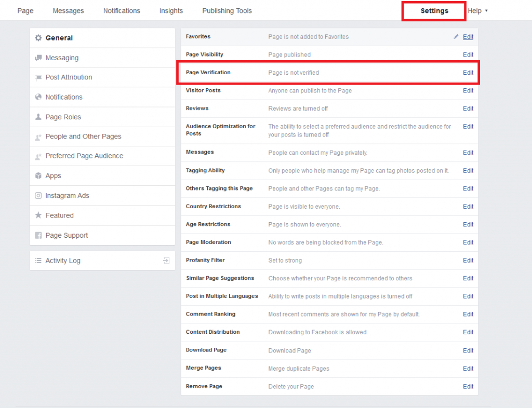Viewport: 532px width, 408px height.
Task: Edit Others Tagging this Page
Action: 468,189
